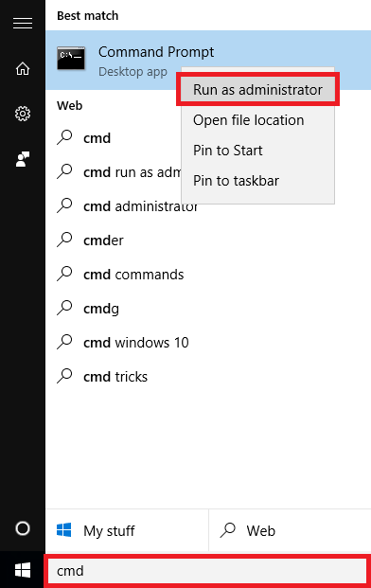The width and height of the screenshot is (371, 588).
Task: Click the Web section heading
Action: (70, 105)
